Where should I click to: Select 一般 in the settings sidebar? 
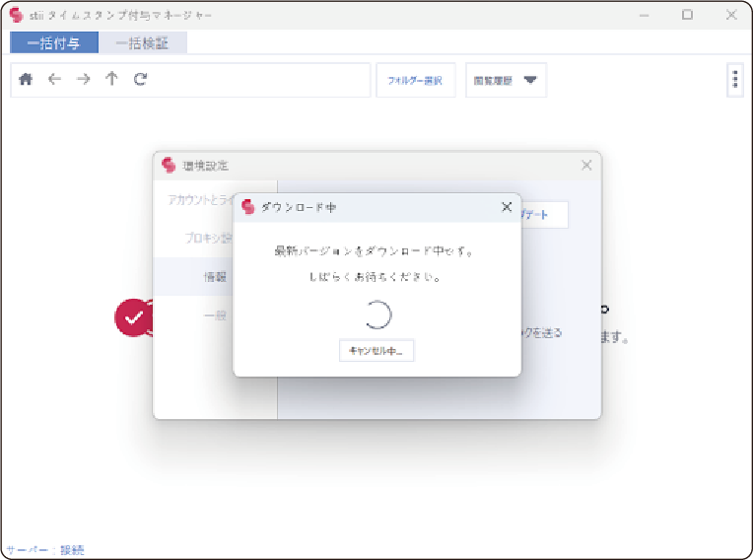pos(215,316)
